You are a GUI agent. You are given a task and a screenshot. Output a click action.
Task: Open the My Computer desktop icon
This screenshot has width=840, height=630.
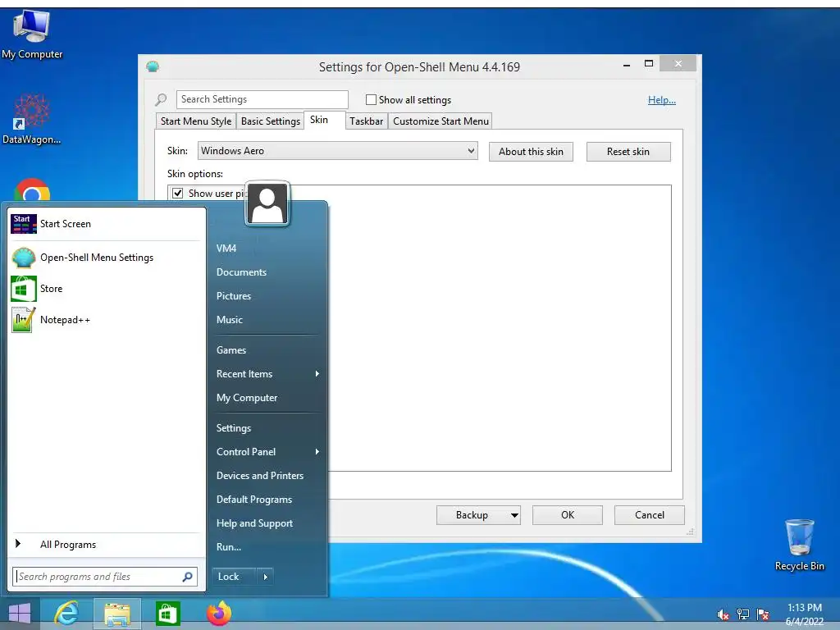(x=32, y=34)
